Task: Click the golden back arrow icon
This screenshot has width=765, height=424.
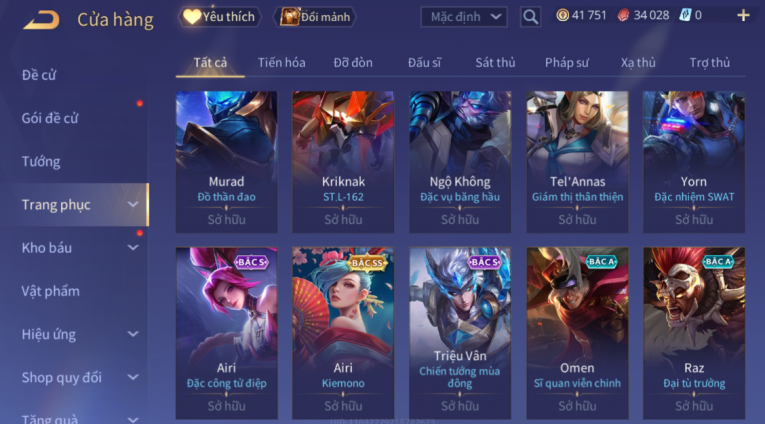Action: [41, 20]
